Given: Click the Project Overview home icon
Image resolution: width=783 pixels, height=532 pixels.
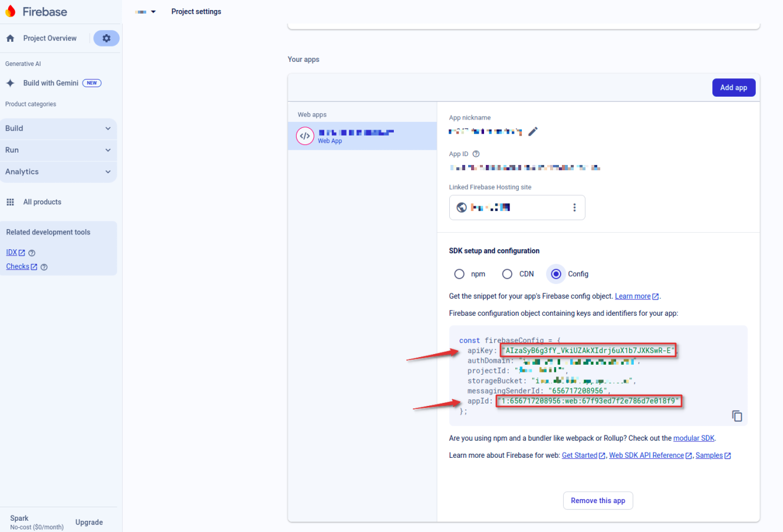Looking at the screenshot, I should click(10, 38).
